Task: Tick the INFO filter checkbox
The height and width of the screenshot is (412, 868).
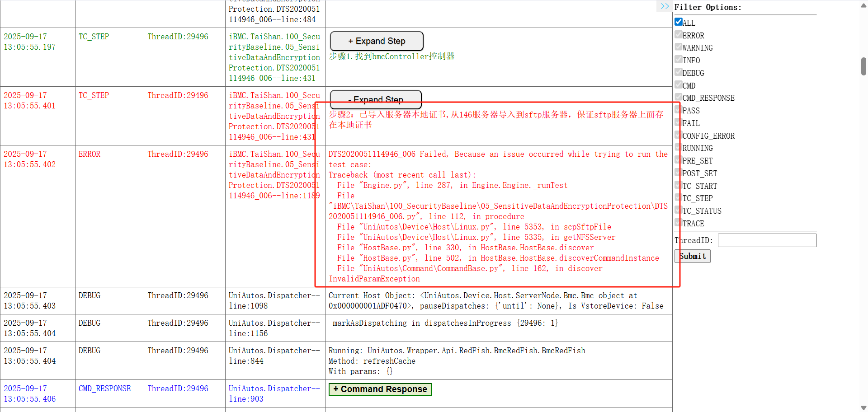Action: click(x=678, y=60)
